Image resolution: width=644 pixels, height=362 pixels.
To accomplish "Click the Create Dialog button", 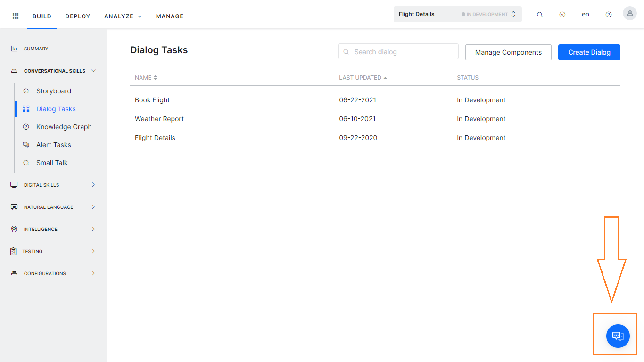I will pyautogui.click(x=589, y=52).
